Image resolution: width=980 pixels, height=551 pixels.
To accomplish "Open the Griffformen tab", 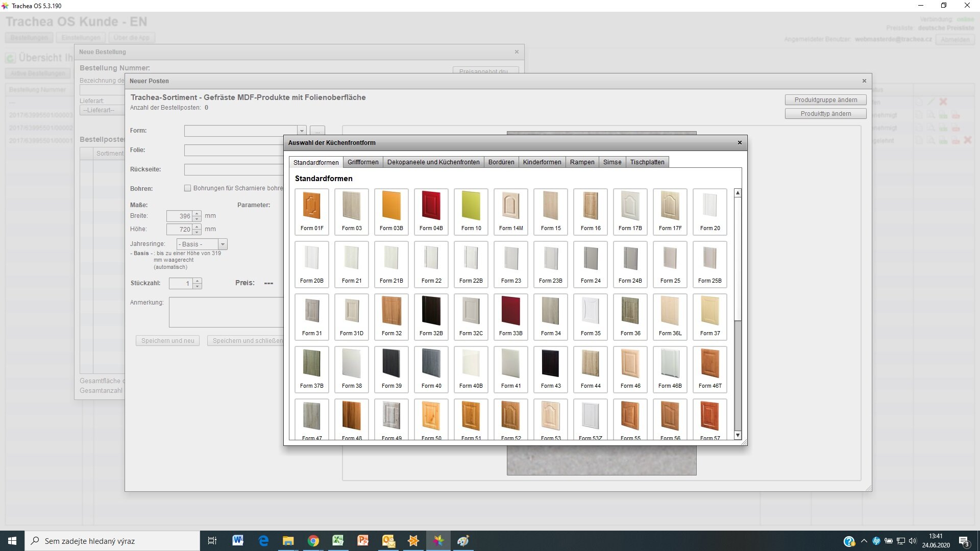I will point(363,162).
